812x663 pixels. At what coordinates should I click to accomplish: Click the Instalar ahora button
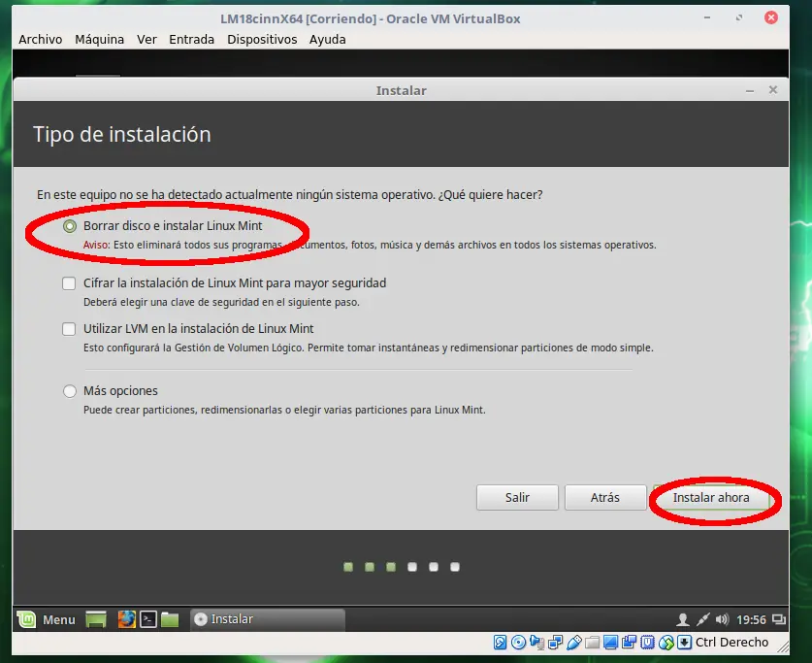[x=711, y=498]
